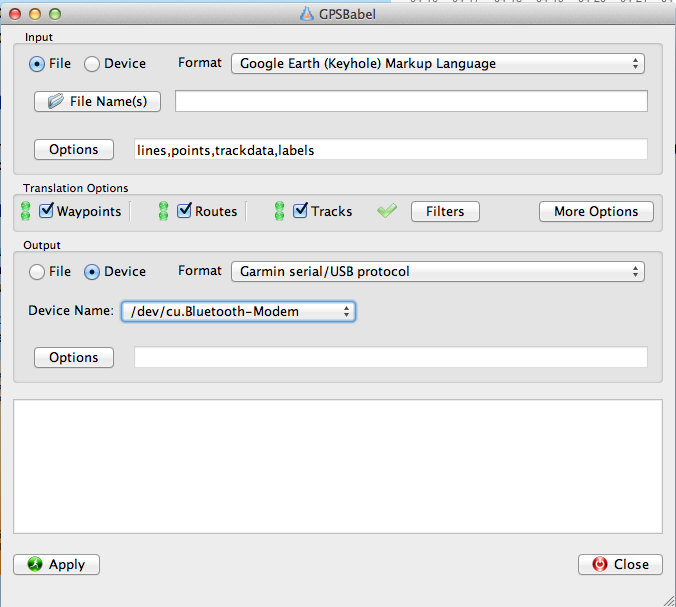
Task: Click the window resize grip corner
Action: tap(669, 600)
